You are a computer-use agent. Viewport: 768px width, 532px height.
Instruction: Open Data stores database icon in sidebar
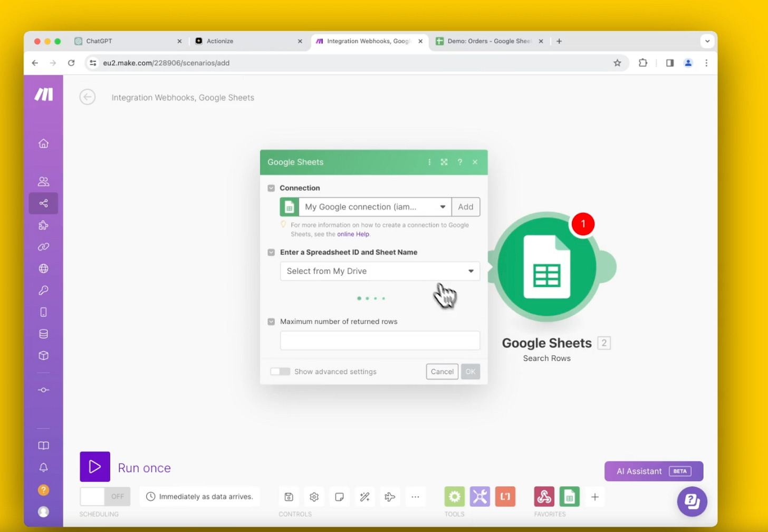[x=43, y=334]
